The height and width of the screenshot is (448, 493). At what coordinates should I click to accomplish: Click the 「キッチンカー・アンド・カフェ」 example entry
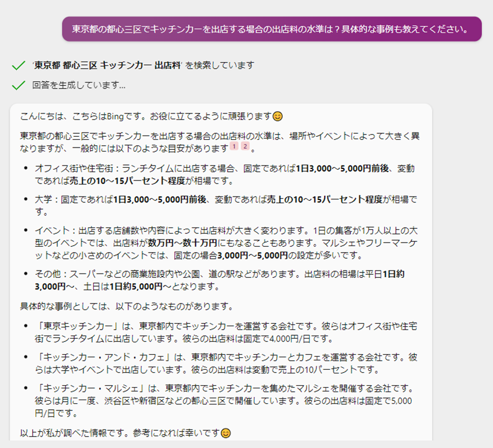(226, 363)
